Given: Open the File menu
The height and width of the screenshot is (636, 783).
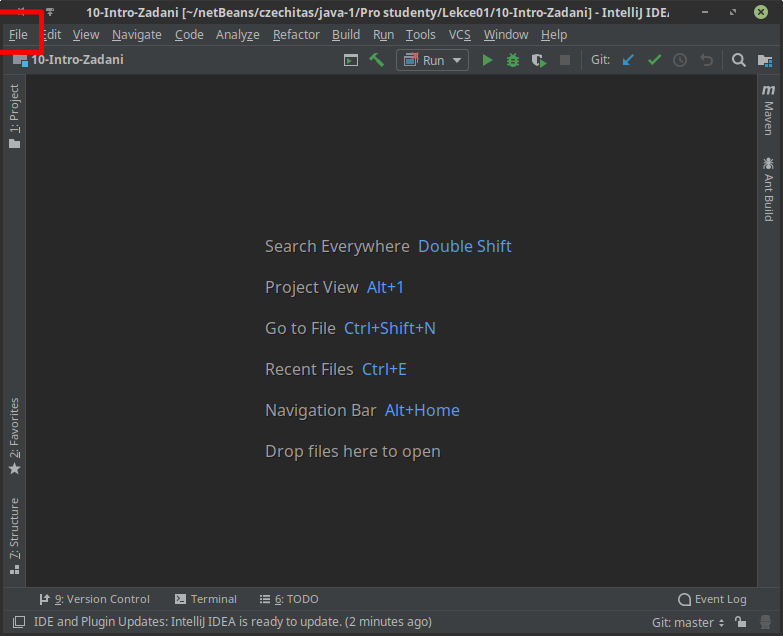Looking at the screenshot, I should tap(18, 34).
